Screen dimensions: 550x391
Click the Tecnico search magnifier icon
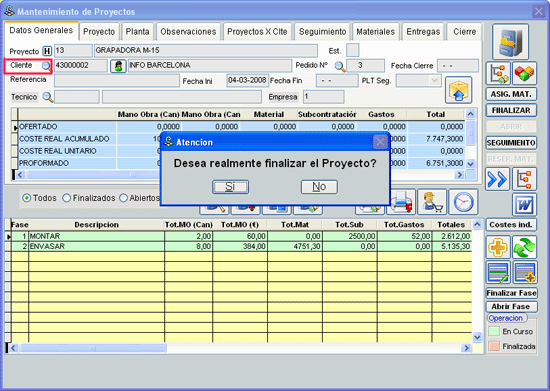tap(47, 97)
